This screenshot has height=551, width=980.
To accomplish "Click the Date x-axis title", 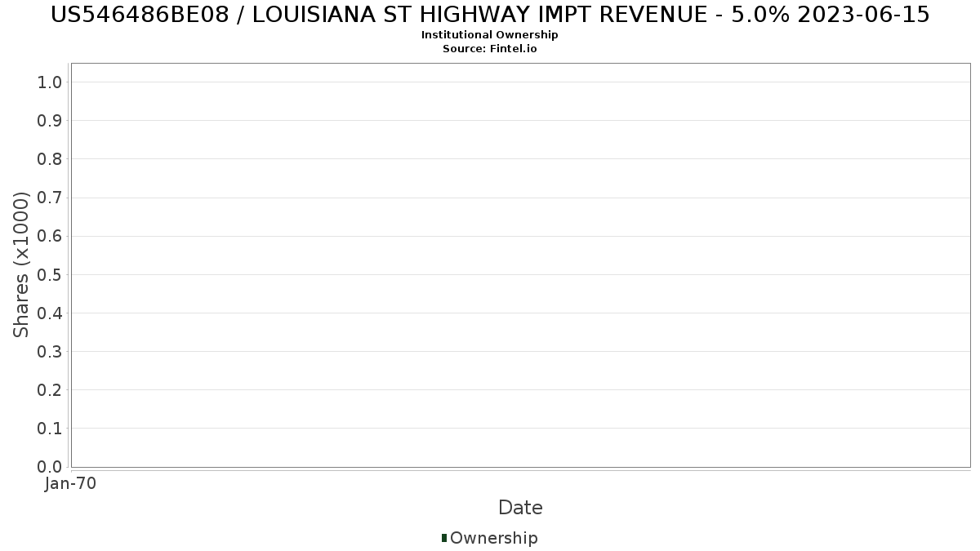I will point(520,508).
